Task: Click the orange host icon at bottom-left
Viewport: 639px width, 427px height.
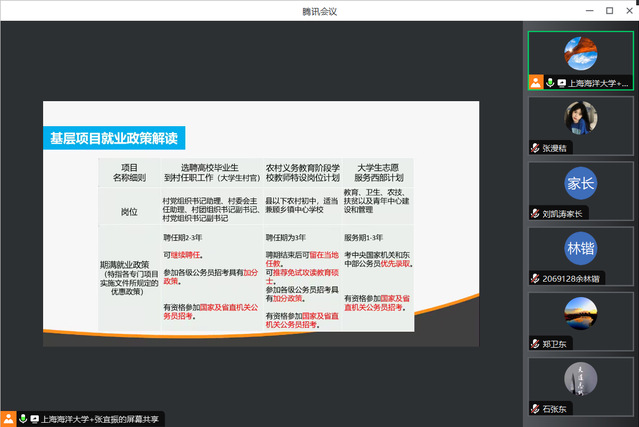Action: [x=8, y=418]
